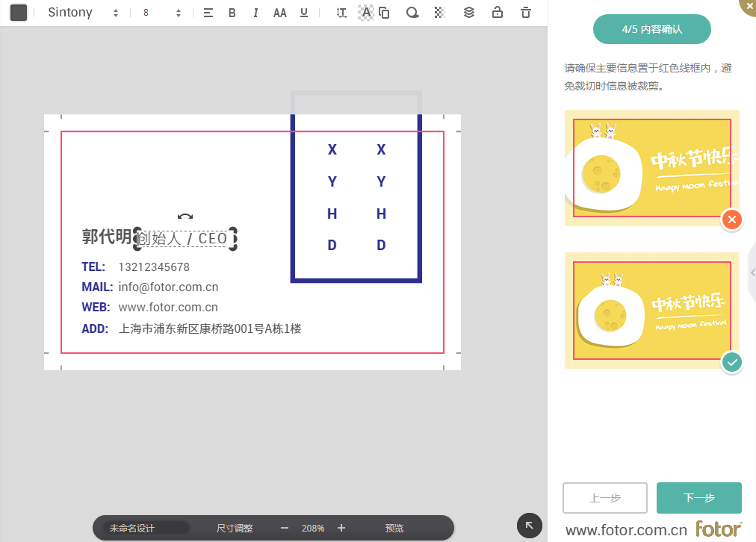Viewport: 756px width, 542px height.
Task: Select the MAIL: label
Action: click(x=97, y=287)
